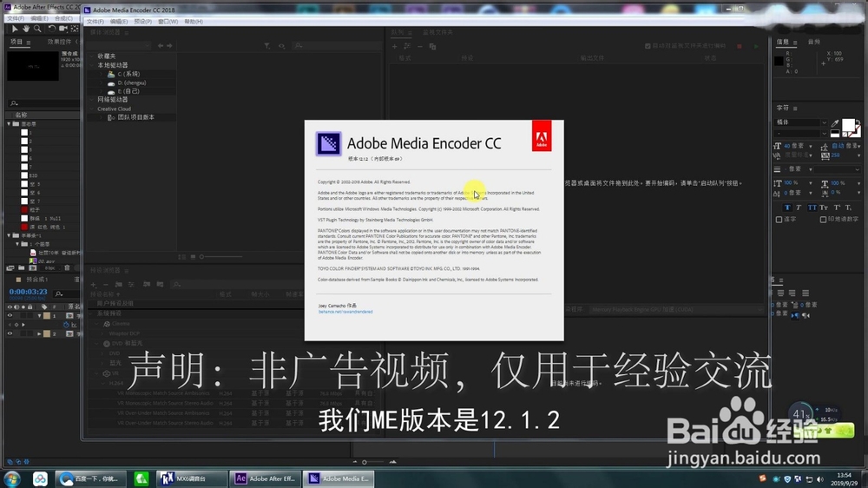The width and height of the screenshot is (868, 488).
Task: Select the After Effects Hand tool
Action: [x=26, y=29]
